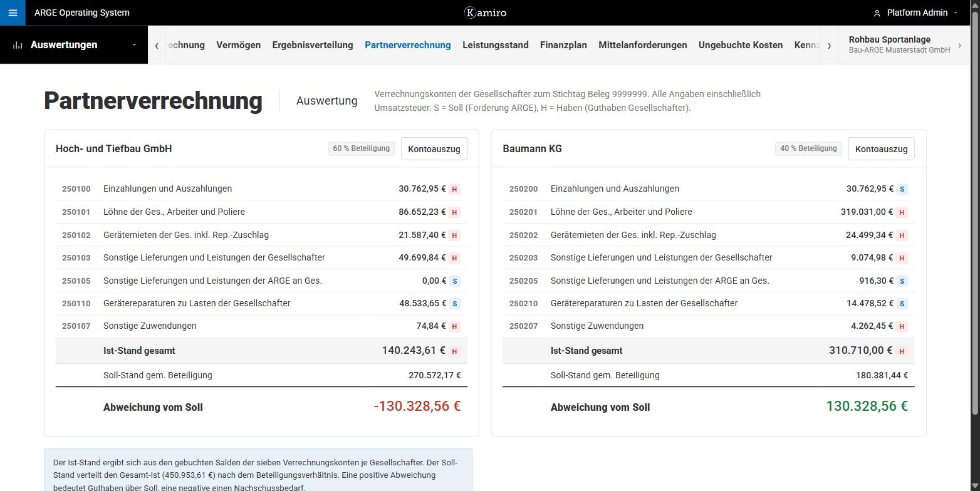This screenshot has width=980, height=491.
Task: Switch to Ungebuchte Kosten tab
Action: point(741,45)
